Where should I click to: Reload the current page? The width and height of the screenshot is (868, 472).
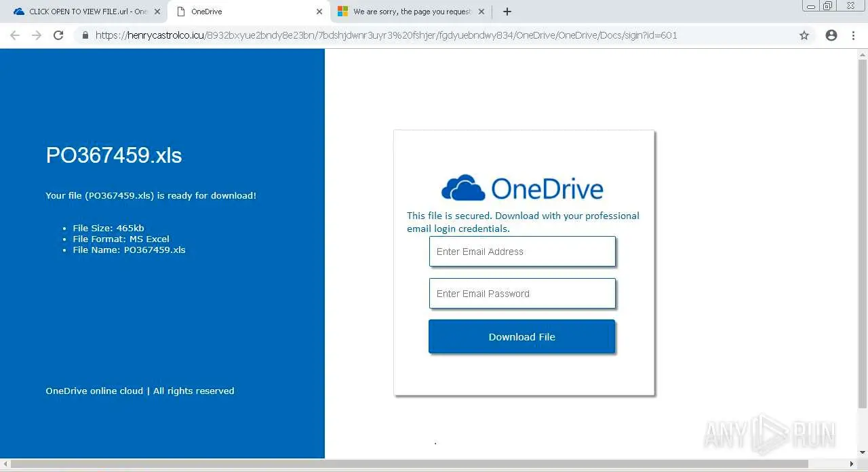pyautogui.click(x=58, y=35)
